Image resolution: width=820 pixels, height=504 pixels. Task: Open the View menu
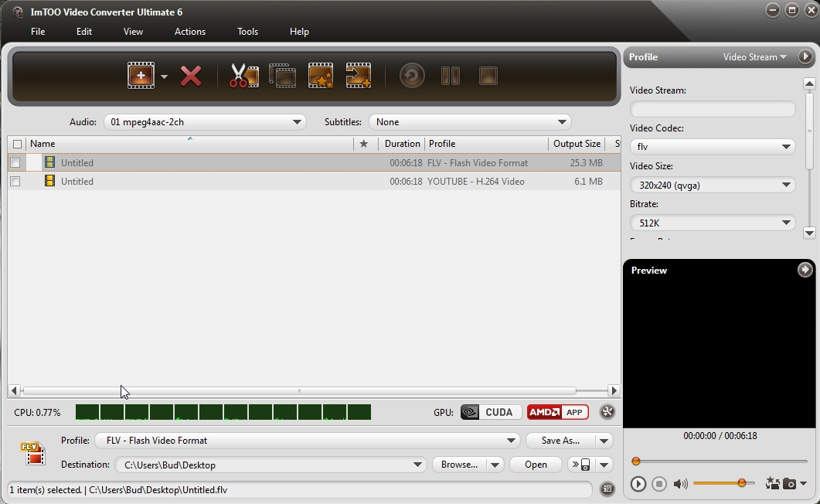133,32
